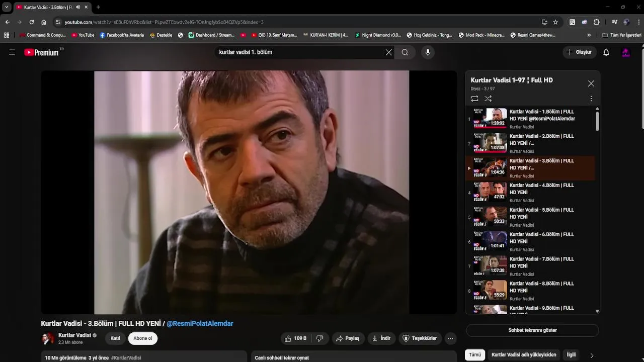Click the magnifier search button
This screenshot has width=644, height=362.
coord(405,52)
